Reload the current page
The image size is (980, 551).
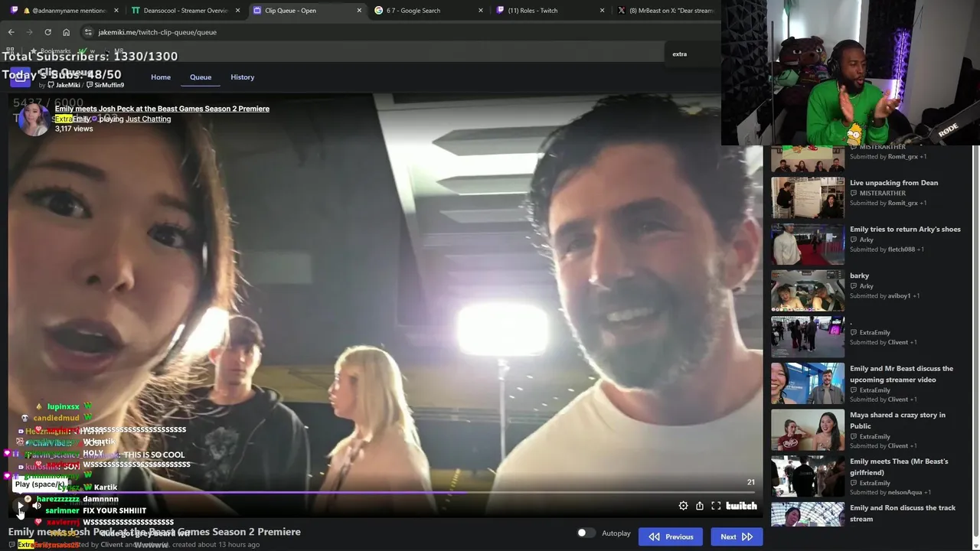tap(47, 32)
